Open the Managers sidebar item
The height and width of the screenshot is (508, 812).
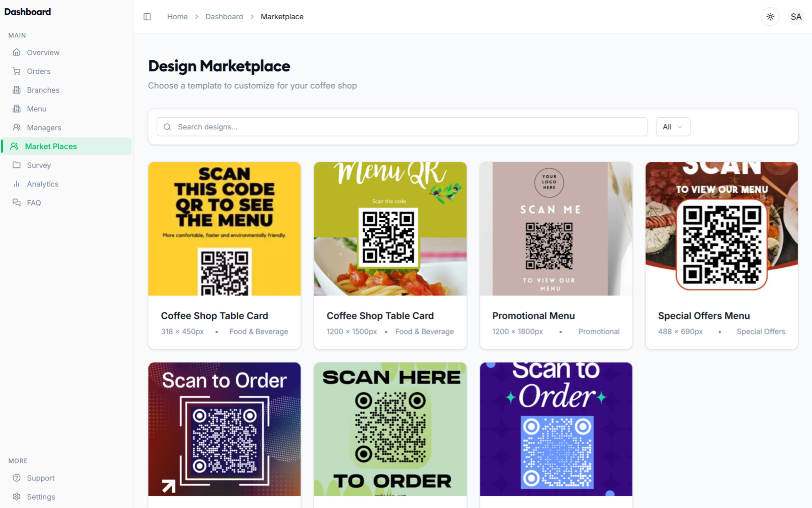pyautogui.click(x=44, y=128)
